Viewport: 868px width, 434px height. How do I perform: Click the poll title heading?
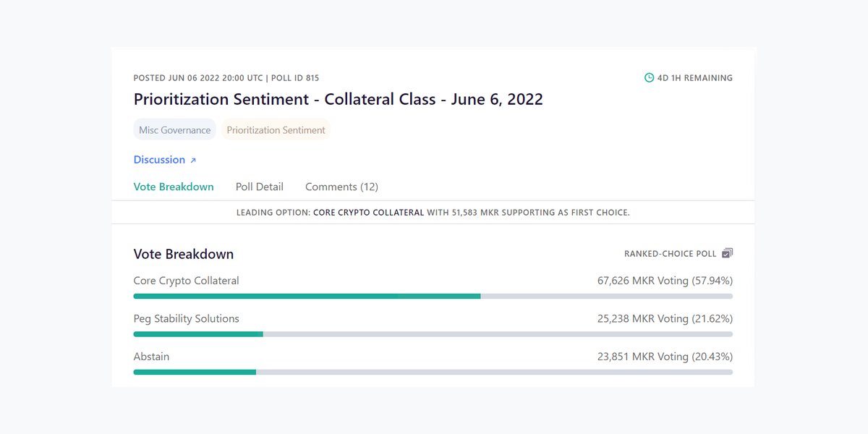pos(338,99)
